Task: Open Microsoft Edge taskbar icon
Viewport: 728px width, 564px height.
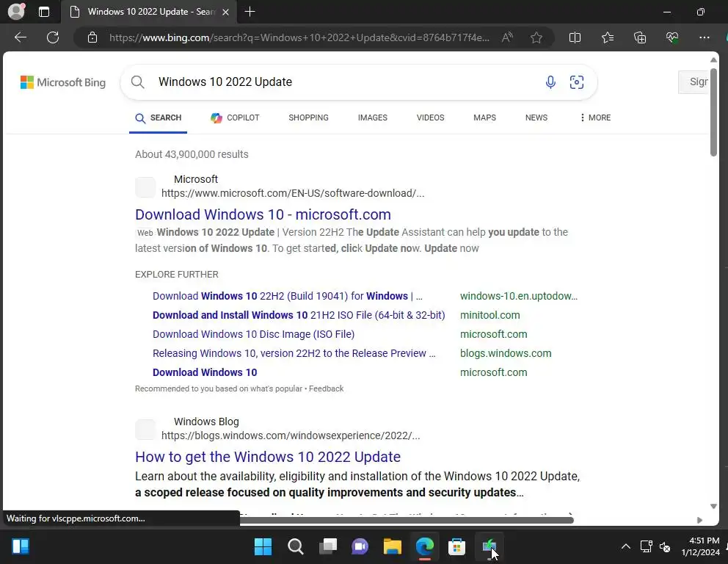Action: [424, 547]
